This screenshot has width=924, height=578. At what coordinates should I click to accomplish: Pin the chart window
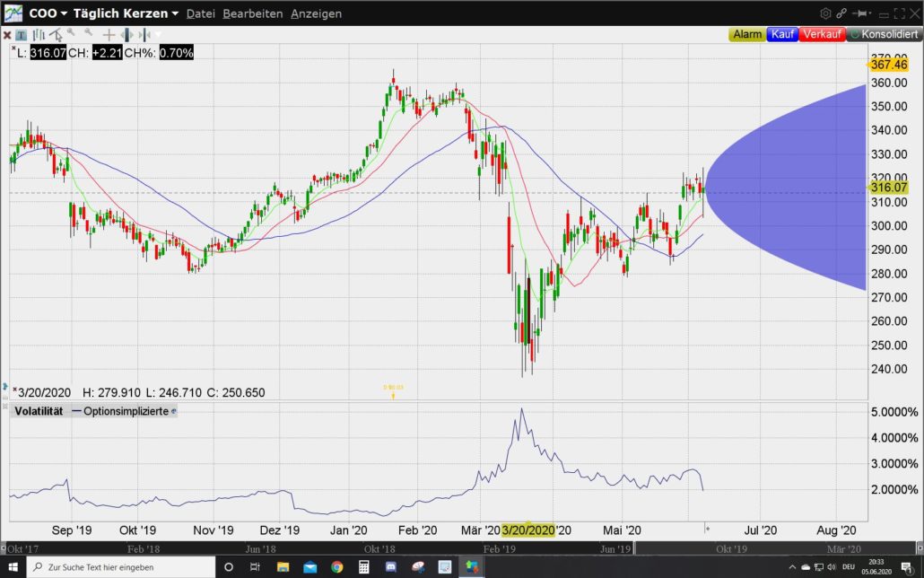point(860,13)
